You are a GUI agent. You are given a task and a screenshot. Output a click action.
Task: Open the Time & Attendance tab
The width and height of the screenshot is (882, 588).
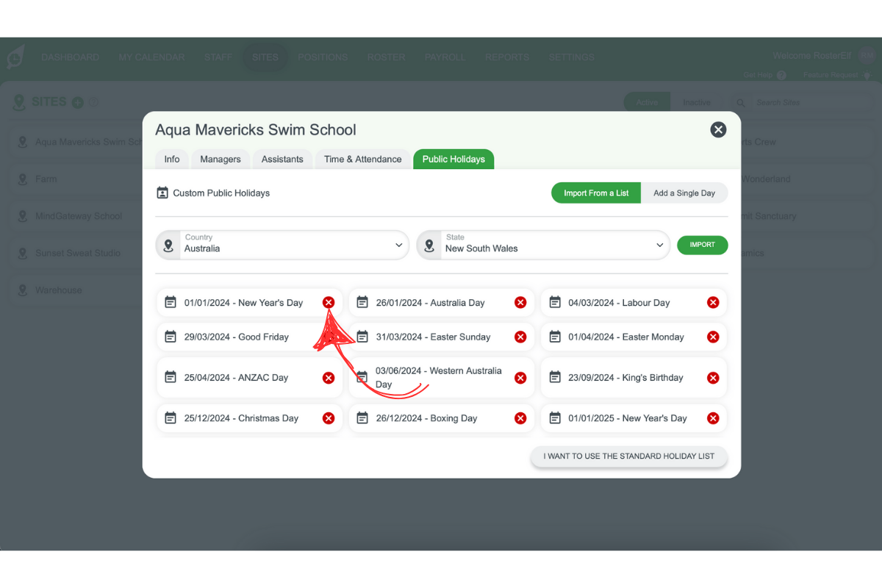tap(363, 159)
